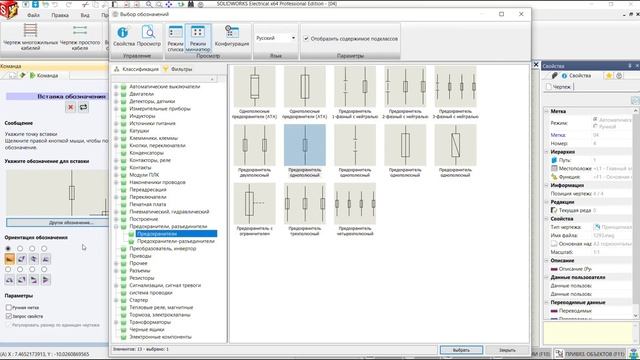Click the Другое обозначение... button
640x360 pixels.
(57, 222)
